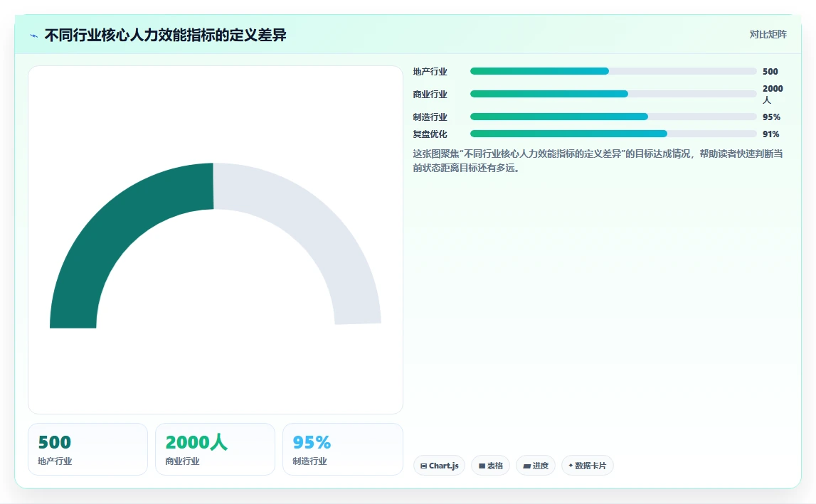
Task: Click the Chart.js tag button
Action: 439,466
